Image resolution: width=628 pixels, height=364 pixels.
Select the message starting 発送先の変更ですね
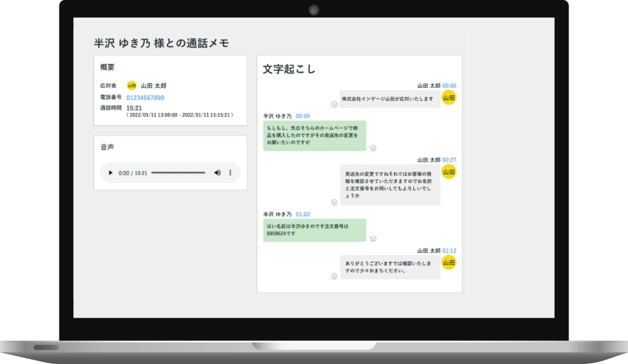[x=390, y=185]
